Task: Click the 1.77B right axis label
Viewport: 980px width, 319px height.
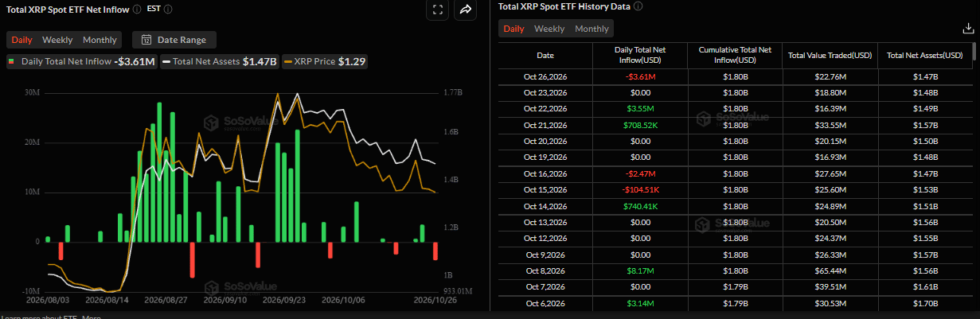Action: click(x=452, y=93)
